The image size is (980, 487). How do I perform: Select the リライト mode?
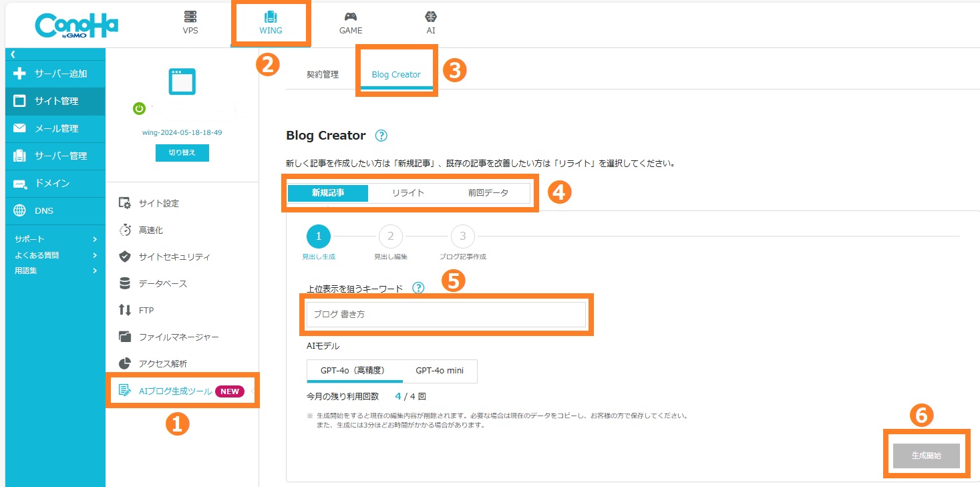(408, 192)
